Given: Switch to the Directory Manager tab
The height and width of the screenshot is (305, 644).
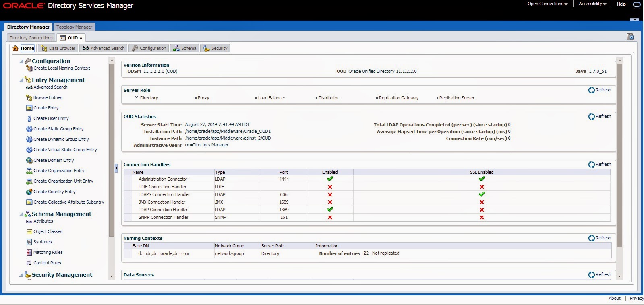Looking at the screenshot, I should (x=29, y=27).
